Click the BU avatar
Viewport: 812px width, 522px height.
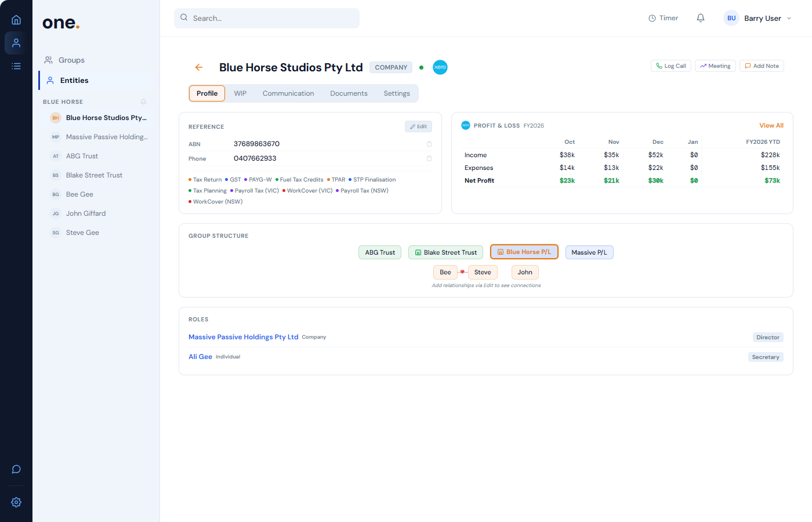pos(731,18)
